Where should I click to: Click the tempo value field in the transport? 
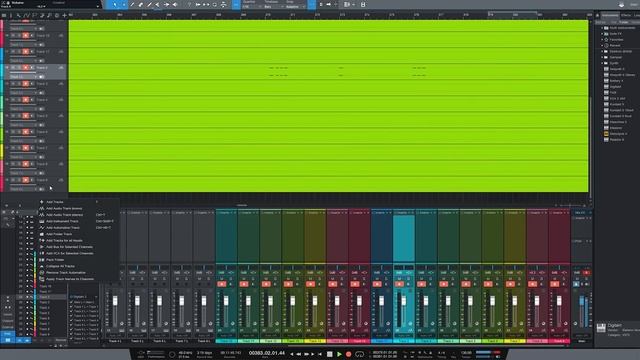coord(466,353)
